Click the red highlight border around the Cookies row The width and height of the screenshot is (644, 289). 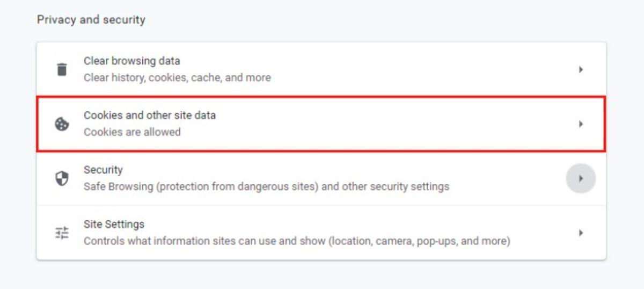pyautogui.click(x=322, y=97)
